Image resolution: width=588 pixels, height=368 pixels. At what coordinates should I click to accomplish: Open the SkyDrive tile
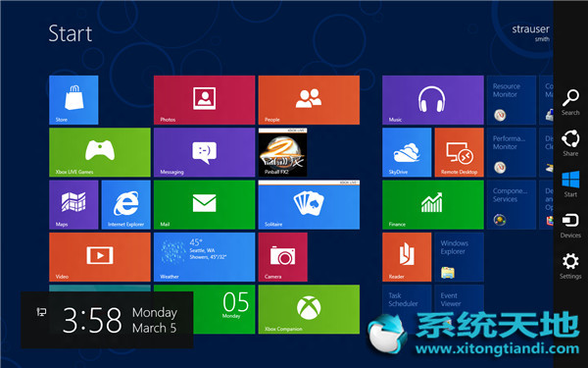[x=407, y=152]
